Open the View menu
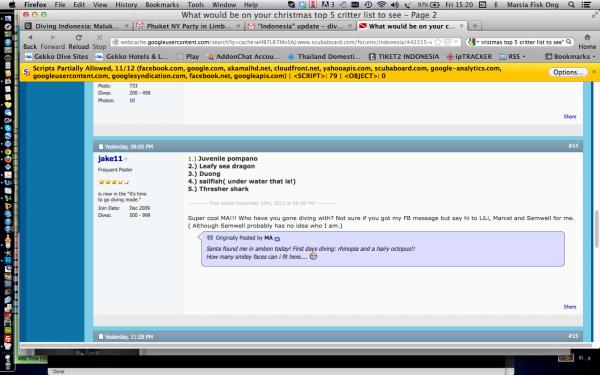This screenshot has width=600, height=375. pos(100,5)
